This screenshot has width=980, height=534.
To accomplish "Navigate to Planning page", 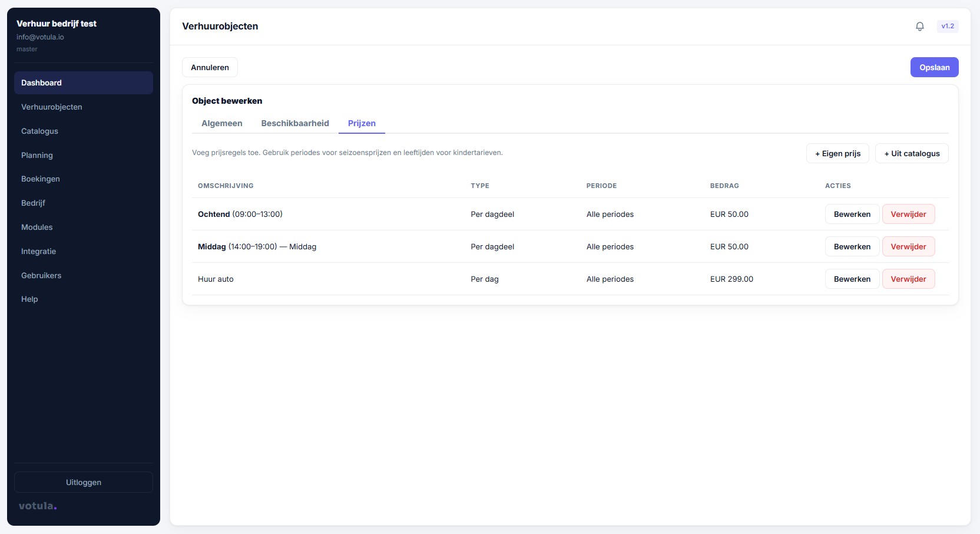I will pyautogui.click(x=37, y=155).
